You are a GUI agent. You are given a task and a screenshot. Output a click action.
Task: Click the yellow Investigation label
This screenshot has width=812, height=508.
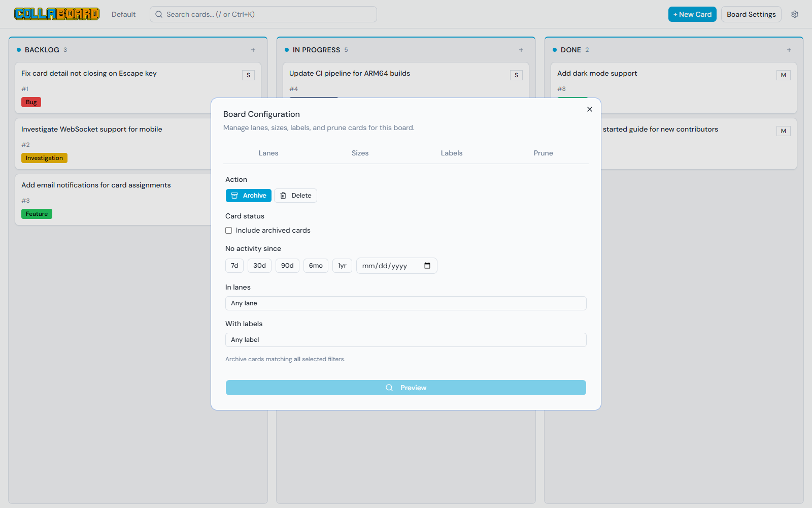(x=44, y=158)
